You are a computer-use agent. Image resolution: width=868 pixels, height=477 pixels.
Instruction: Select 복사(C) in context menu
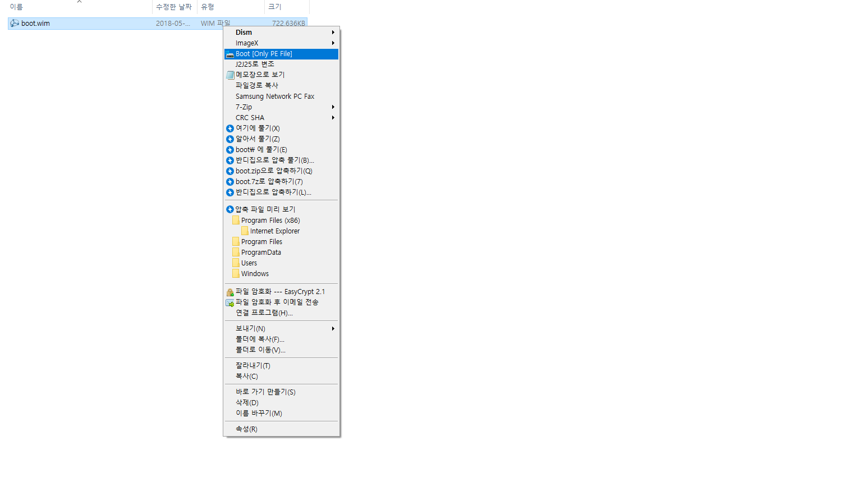click(x=281, y=377)
